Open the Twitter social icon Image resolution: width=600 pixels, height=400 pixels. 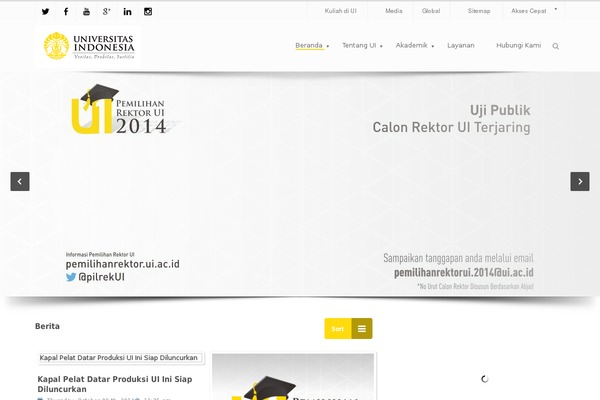46,11
